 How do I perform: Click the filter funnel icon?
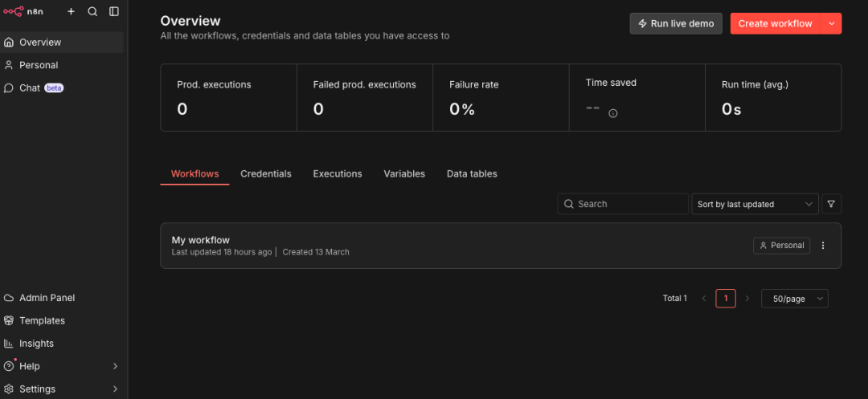[831, 204]
